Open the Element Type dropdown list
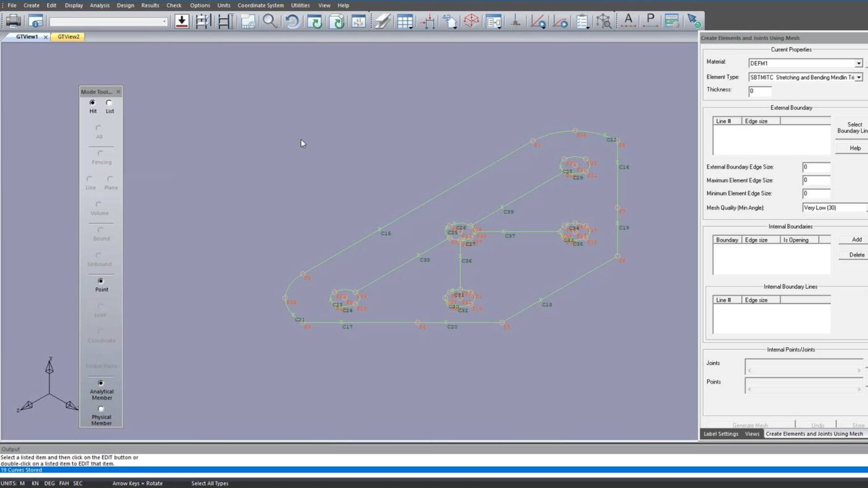This screenshot has width=868, height=488. point(858,78)
